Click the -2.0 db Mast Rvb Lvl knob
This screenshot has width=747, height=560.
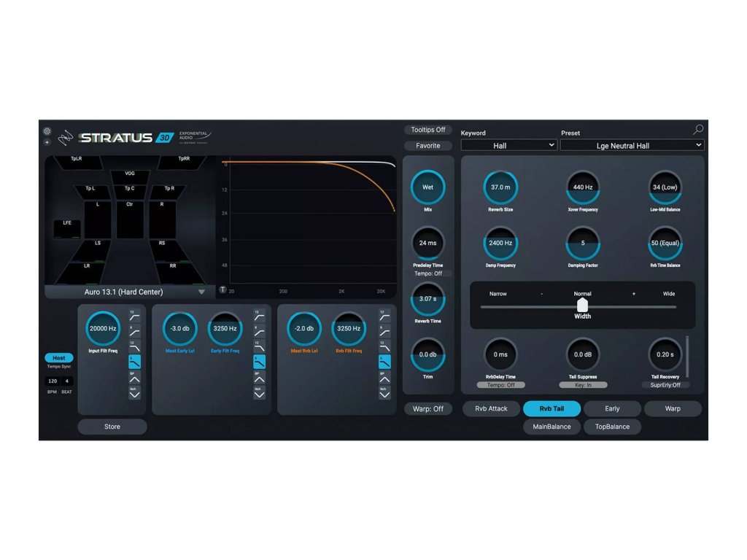tap(304, 329)
